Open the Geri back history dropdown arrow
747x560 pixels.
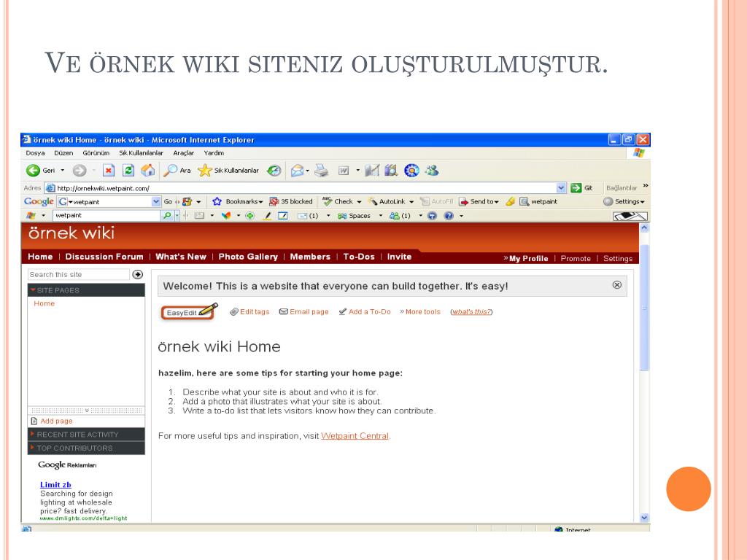coord(63,171)
